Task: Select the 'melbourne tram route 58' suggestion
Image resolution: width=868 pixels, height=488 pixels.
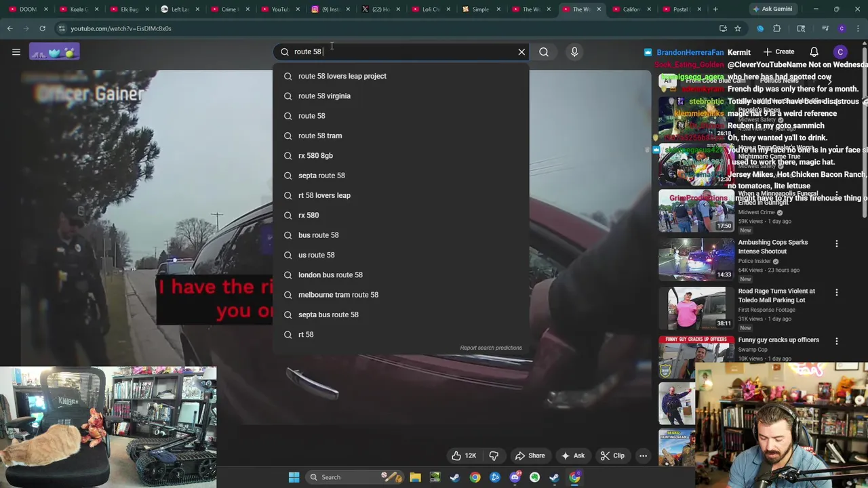Action: pyautogui.click(x=401, y=295)
